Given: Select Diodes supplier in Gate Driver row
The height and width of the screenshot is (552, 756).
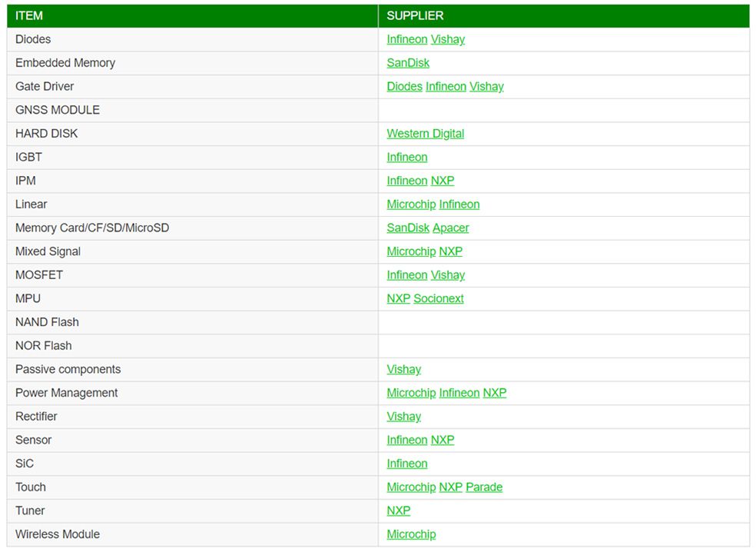Looking at the screenshot, I should pos(404,87).
